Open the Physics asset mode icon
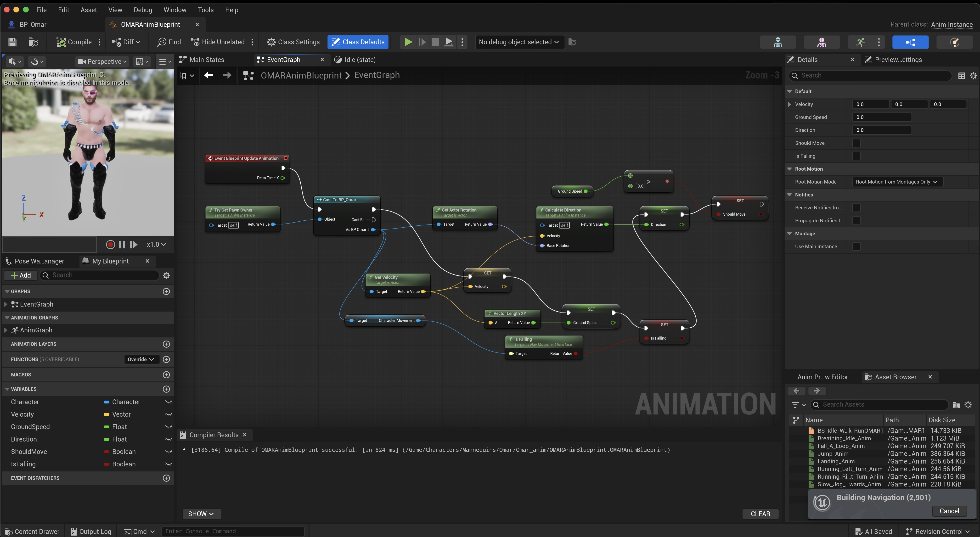Viewport: 980px width, 537px height. click(955, 42)
